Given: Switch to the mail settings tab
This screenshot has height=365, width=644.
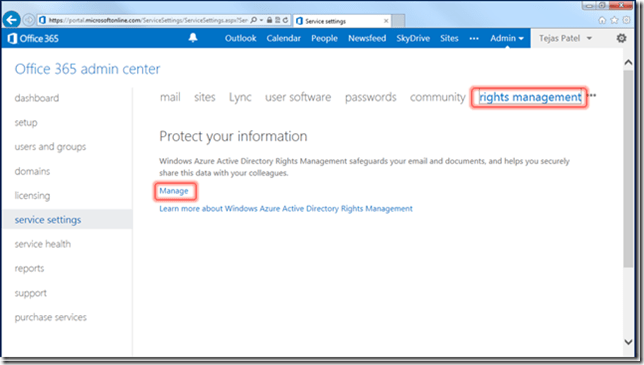Looking at the screenshot, I should coord(170,97).
